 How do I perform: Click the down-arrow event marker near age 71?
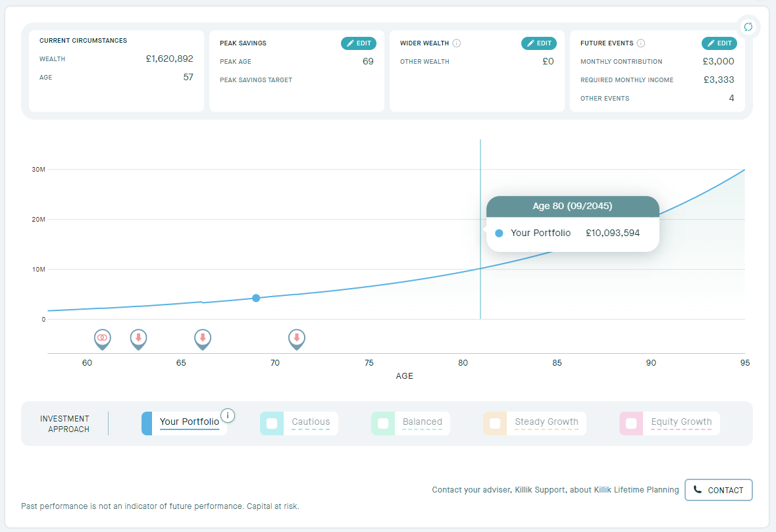pos(297,338)
